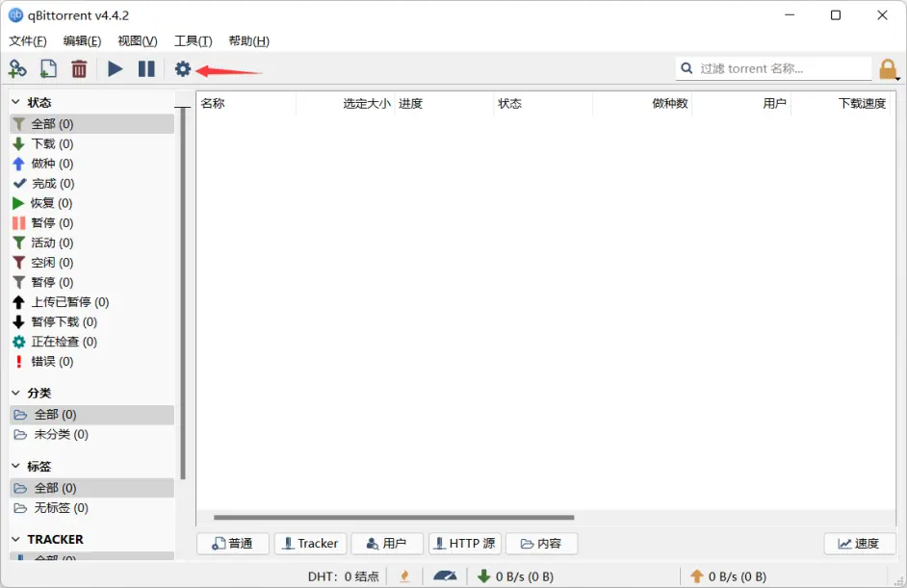Sort by the 用户 column header

(x=741, y=104)
